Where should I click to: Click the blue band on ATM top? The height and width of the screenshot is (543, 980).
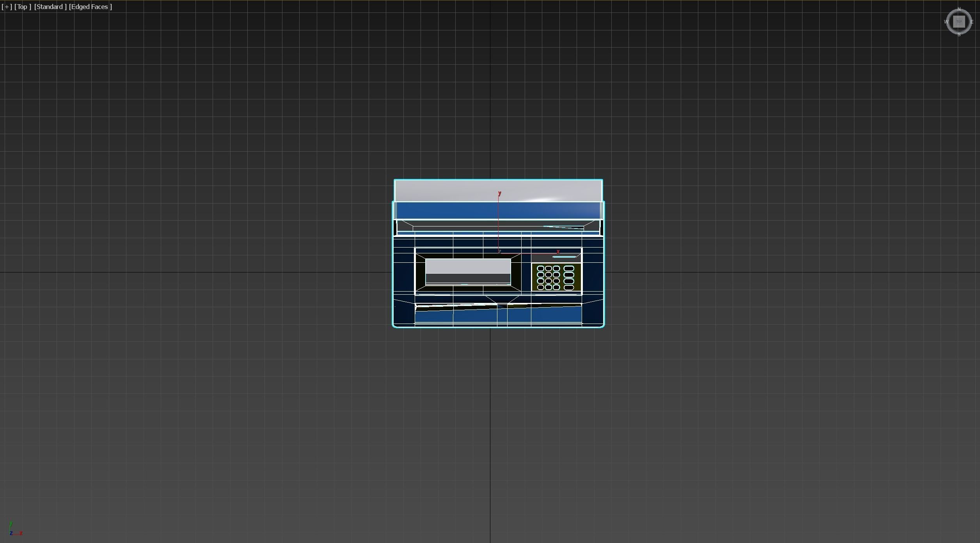coord(498,210)
